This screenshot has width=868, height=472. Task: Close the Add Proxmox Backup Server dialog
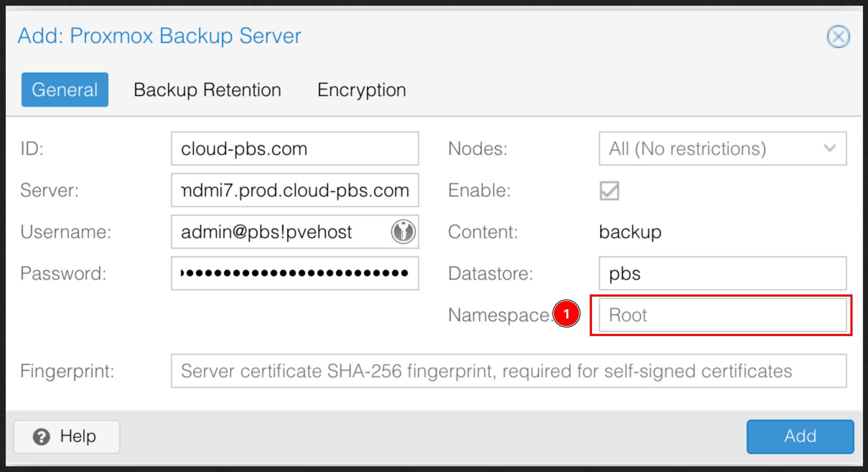pyautogui.click(x=838, y=37)
